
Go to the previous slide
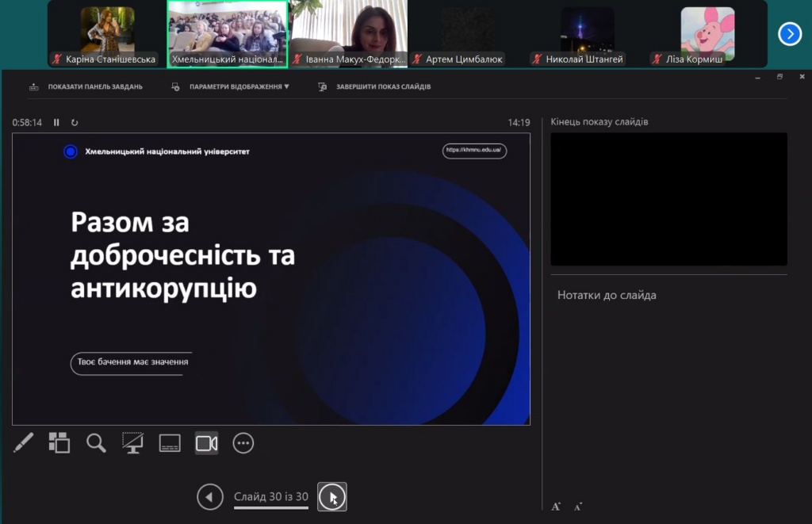pyautogui.click(x=209, y=497)
